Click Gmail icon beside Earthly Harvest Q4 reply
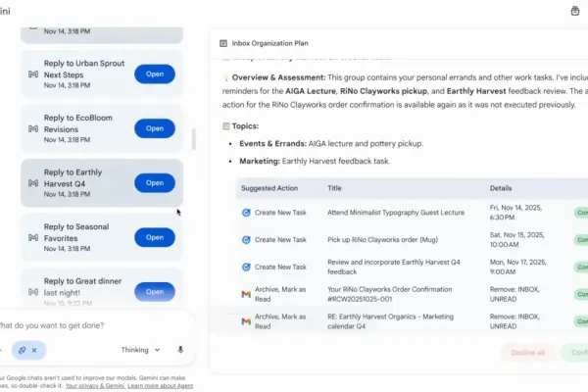The height and width of the screenshot is (392, 588). click(x=33, y=183)
